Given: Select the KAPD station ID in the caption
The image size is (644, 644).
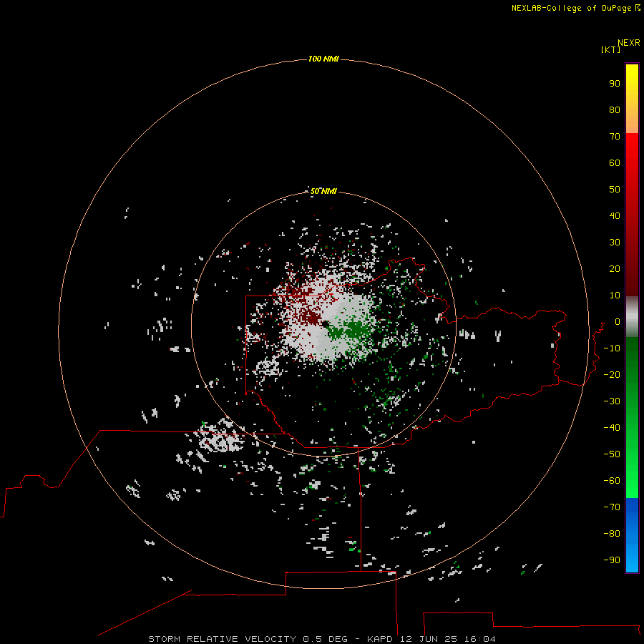Looking at the screenshot, I should [x=381, y=639].
